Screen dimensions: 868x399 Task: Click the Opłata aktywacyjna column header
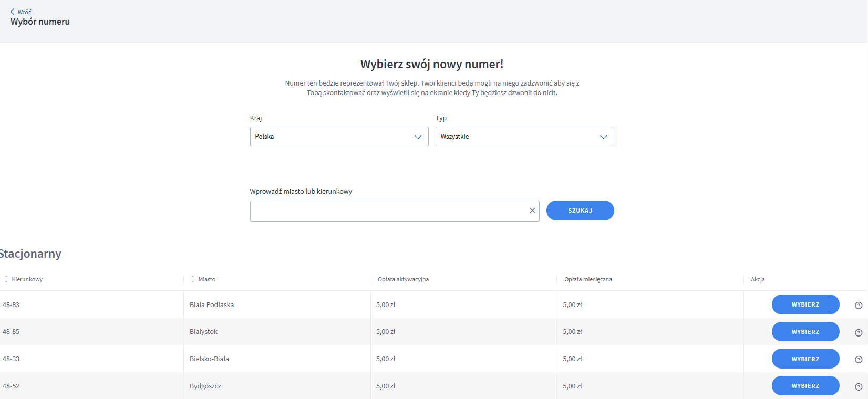(403, 279)
